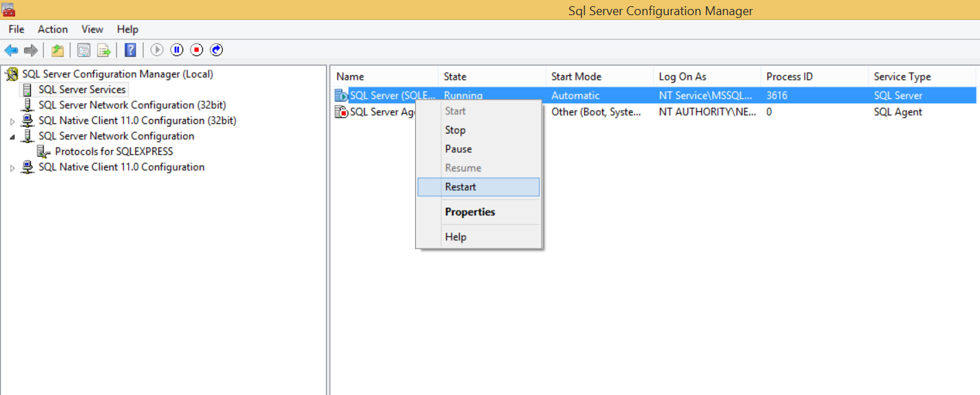Open the File menu
980x395 pixels.
(x=17, y=29)
